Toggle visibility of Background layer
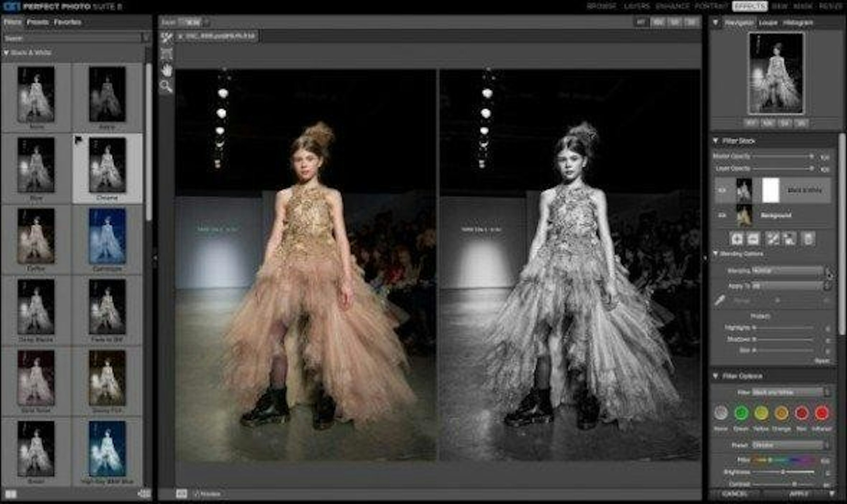Image resolution: width=847 pixels, height=504 pixels. pos(722,215)
